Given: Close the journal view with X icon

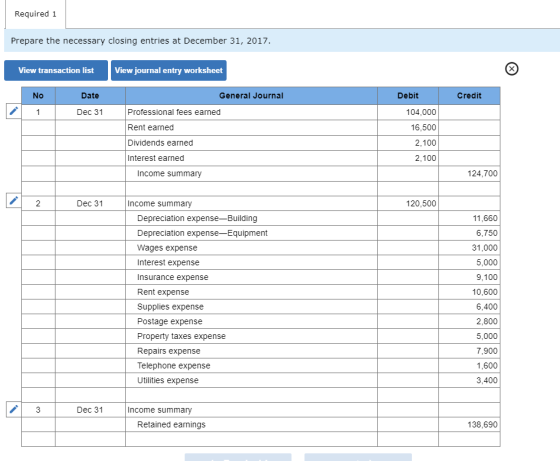Looking at the screenshot, I should [x=511, y=69].
